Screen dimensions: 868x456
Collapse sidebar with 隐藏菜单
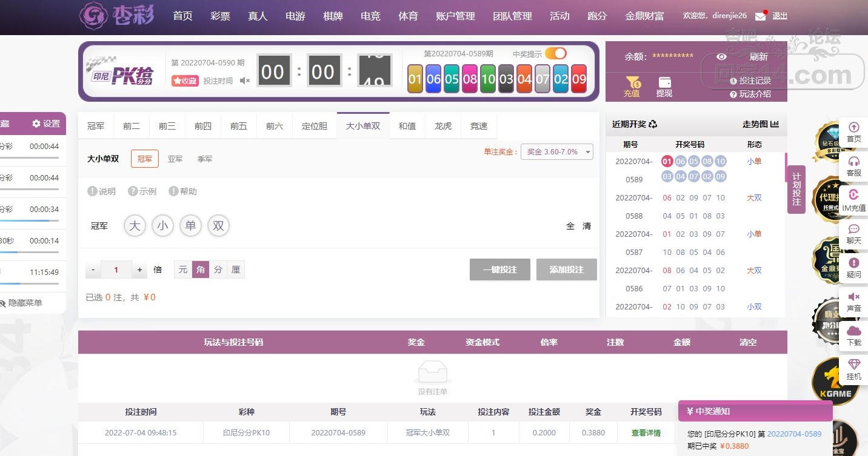click(22, 303)
